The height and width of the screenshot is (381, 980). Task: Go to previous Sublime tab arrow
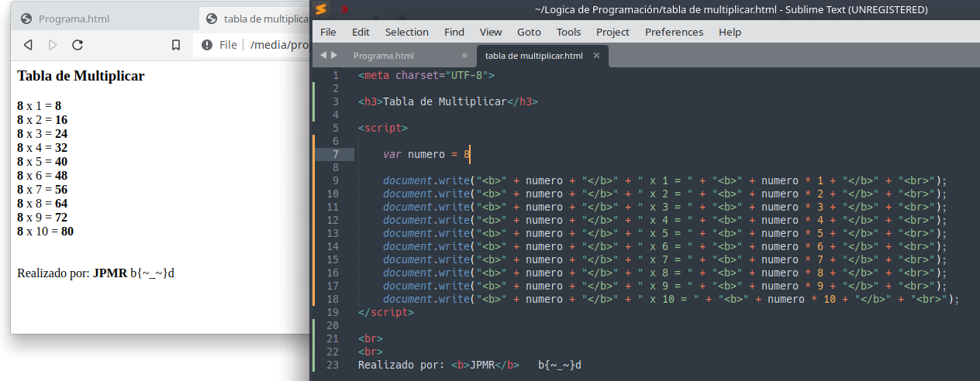tap(323, 55)
